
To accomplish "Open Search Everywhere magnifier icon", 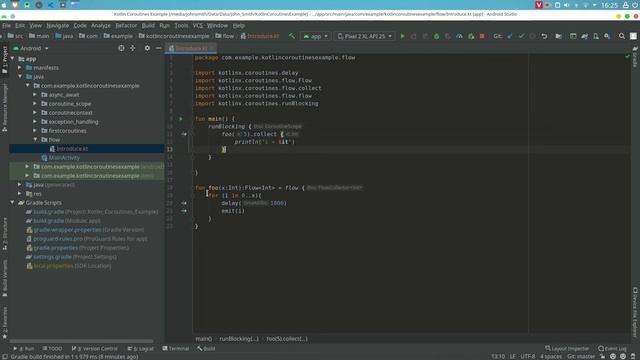I will (622, 36).
